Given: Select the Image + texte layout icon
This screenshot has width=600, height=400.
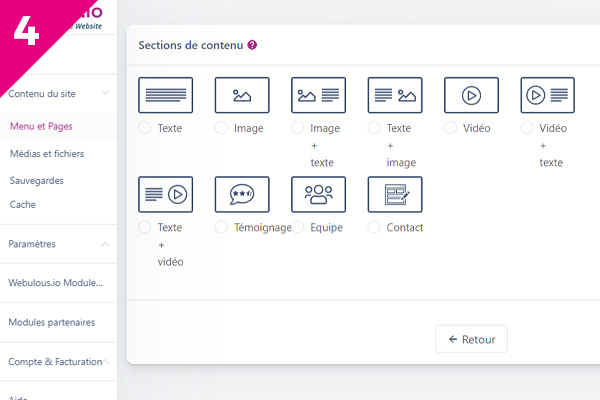Looking at the screenshot, I should click(318, 95).
